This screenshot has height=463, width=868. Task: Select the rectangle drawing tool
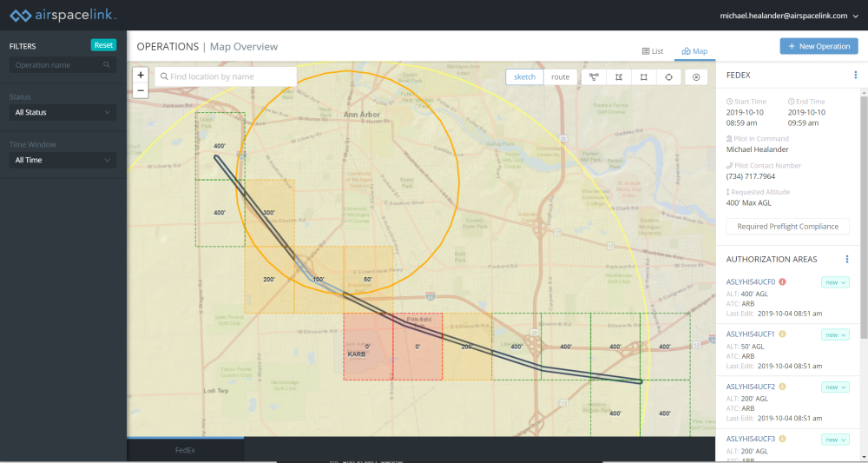[644, 77]
